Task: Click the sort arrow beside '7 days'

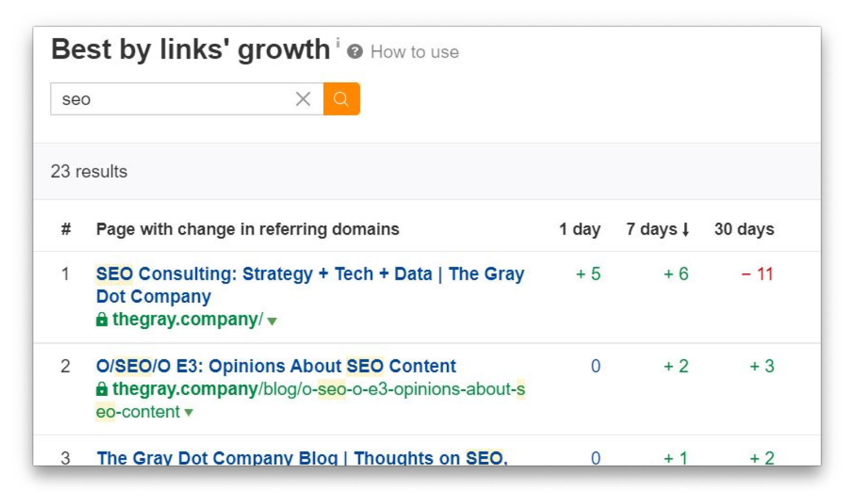Action: (686, 229)
